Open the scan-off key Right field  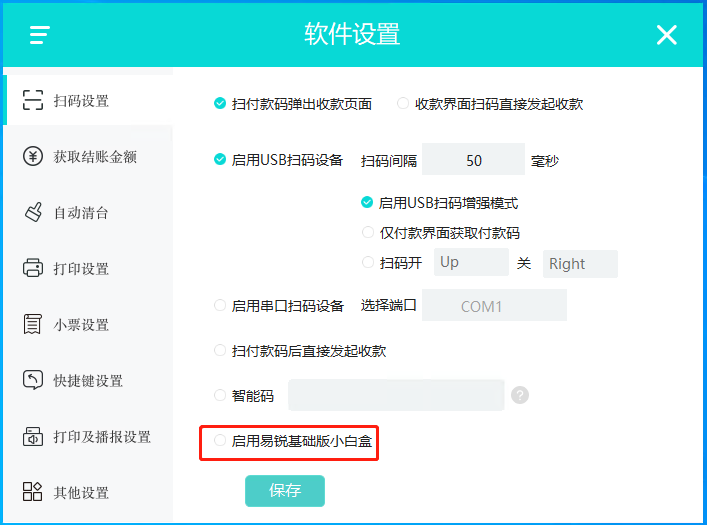point(580,264)
